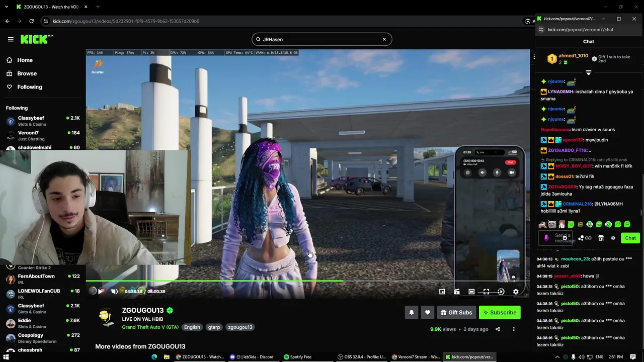Open FernAboutTown channel in sidebar
The image size is (644, 362).
43,279
